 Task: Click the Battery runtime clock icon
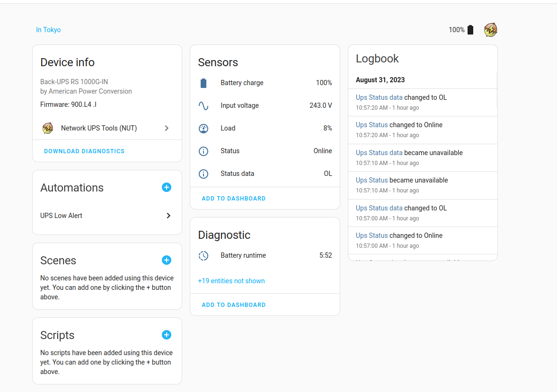click(x=203, y=256)
